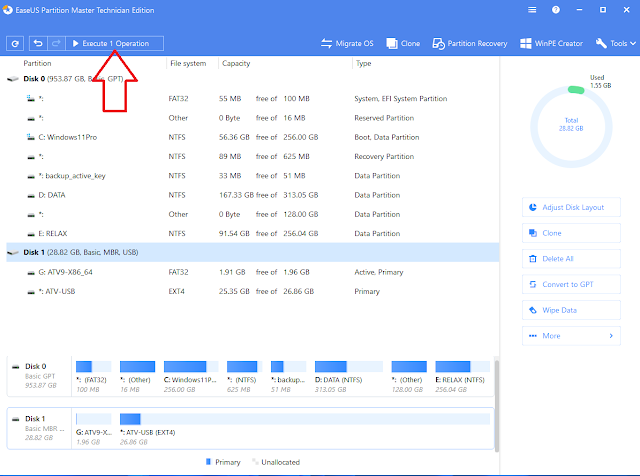Image resolution: width=640 pixels, height=476 pixels.
Task: Open the hamburger menu icon
Action: (x=532, y=10)
